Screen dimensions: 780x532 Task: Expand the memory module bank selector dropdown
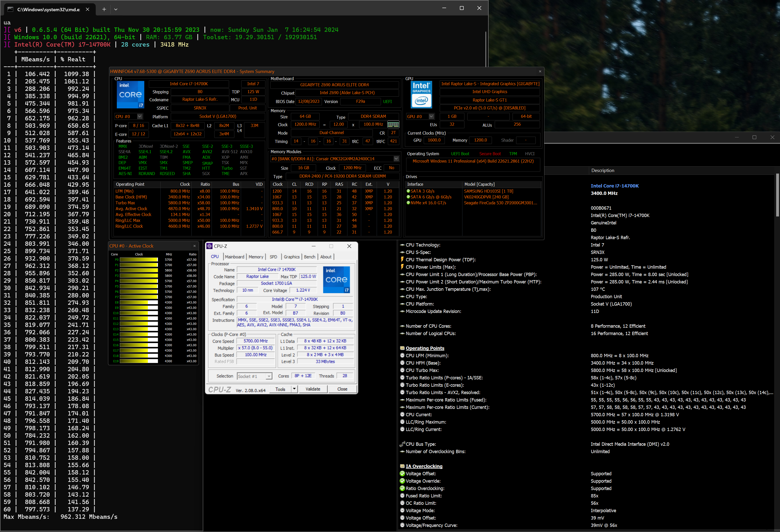pos(396,159)
